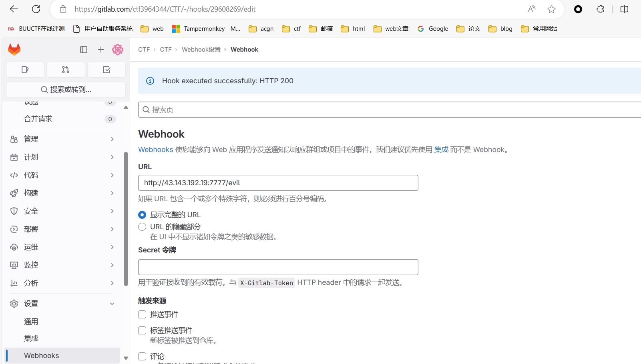
Task: Open the web bookmark folder
Action: 152,29
